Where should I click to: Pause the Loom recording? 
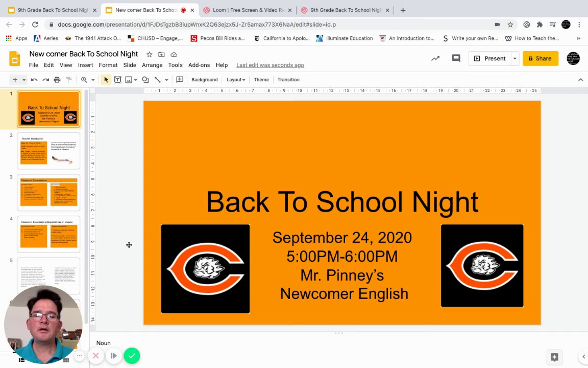pos(114,356)
